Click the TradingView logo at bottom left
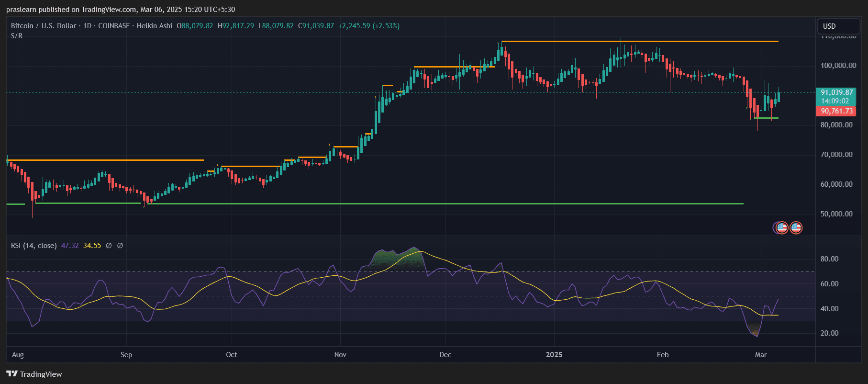 [34, 374]
